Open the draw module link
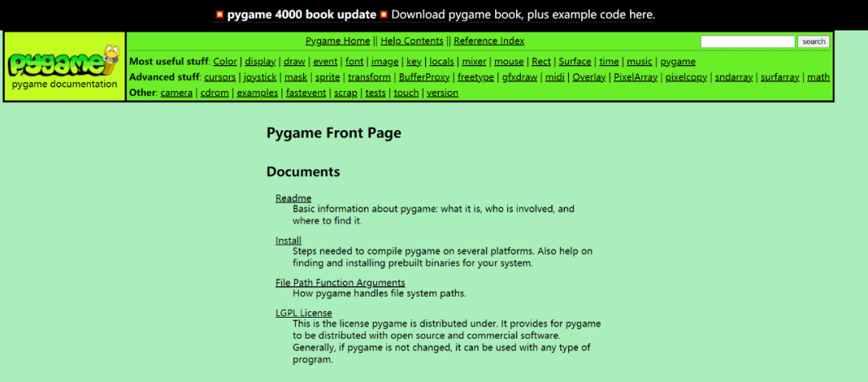 click(294, 61)
